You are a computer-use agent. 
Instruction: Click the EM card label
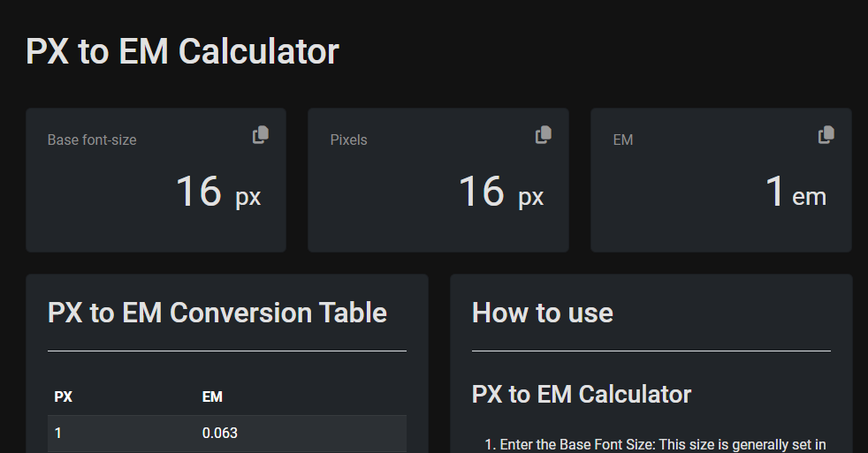[623, 140]
